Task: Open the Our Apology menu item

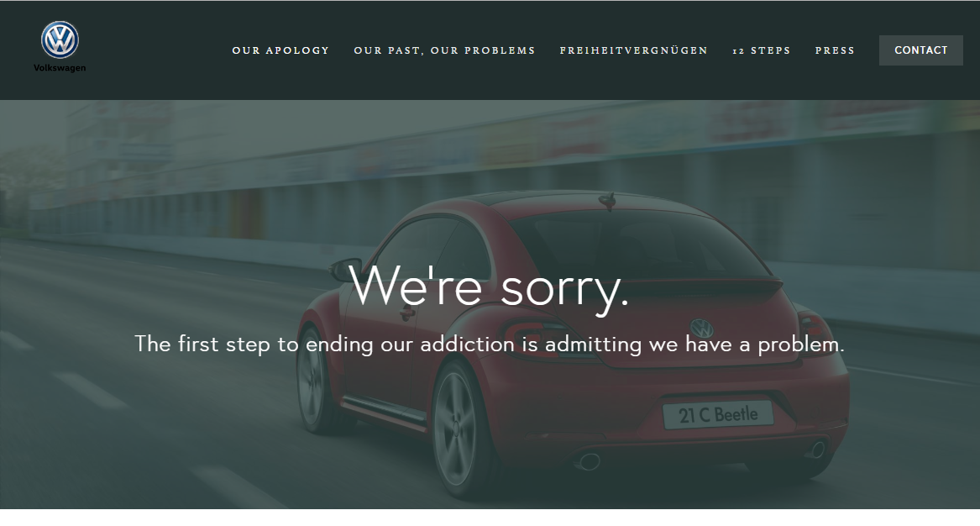Action: click(x=280, y=50)
